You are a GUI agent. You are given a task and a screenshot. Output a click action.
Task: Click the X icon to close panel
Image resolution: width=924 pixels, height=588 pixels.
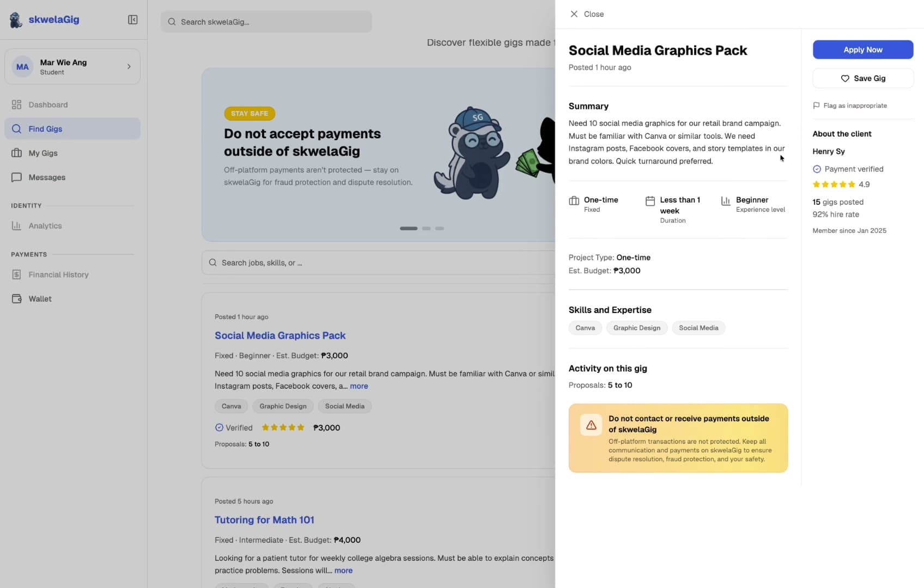point(574,14)
